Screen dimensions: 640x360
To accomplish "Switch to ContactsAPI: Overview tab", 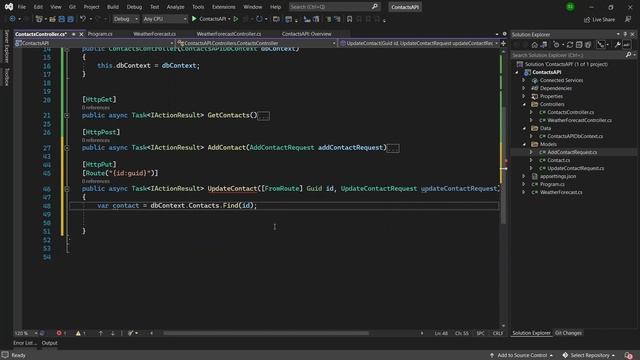I will click(x=307, y=34).
